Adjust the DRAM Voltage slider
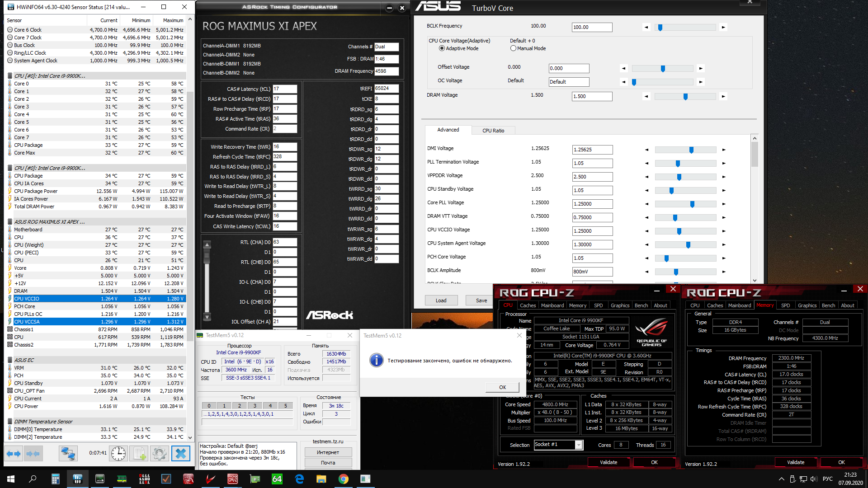The image size is (868, 488). 685,97
